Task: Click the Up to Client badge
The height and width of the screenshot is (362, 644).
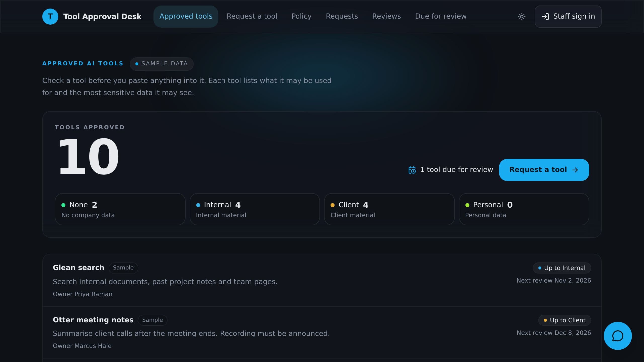Action: click(565, 320)
